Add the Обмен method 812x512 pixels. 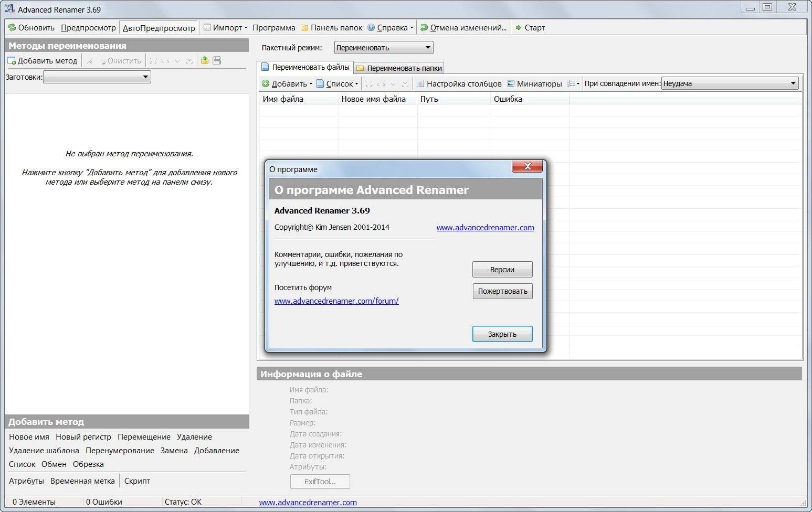tap(54, 464)
